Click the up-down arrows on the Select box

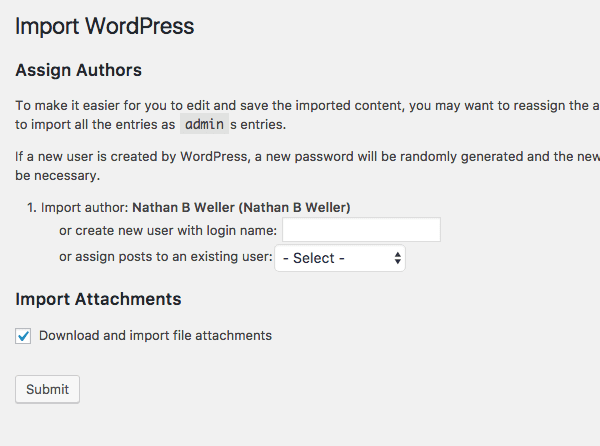(398, 258)
